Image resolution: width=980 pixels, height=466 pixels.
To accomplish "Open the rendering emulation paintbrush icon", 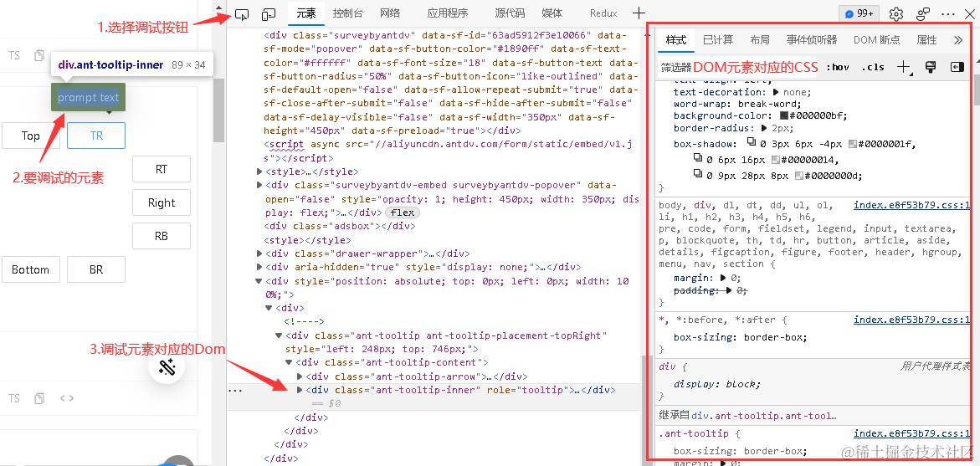I will 931,67.
